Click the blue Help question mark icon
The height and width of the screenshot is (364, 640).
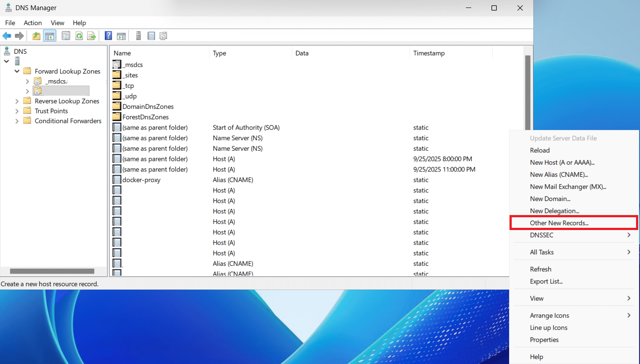tap(108, 36)
